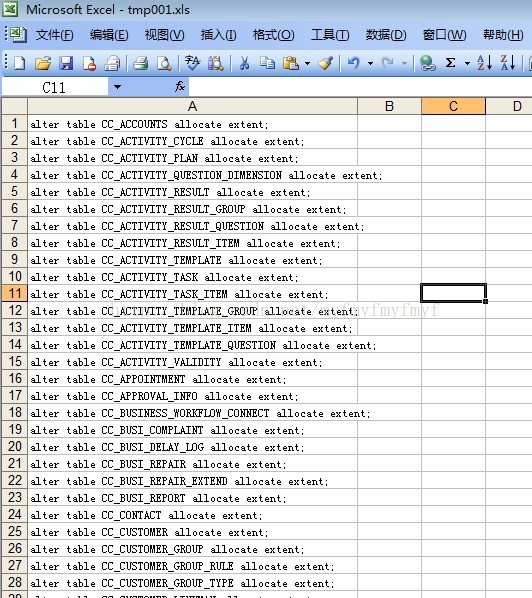Click the Name Box showing C11
Screen dimensions: 532x598
tap(55, 87)
